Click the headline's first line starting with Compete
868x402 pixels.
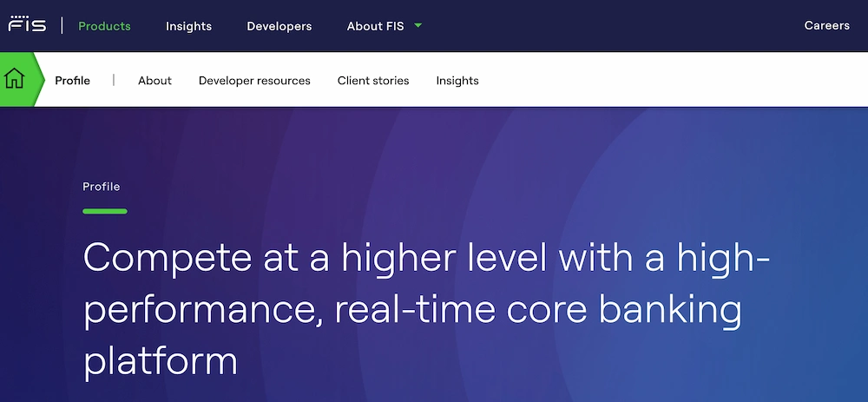tap(425, 260)
